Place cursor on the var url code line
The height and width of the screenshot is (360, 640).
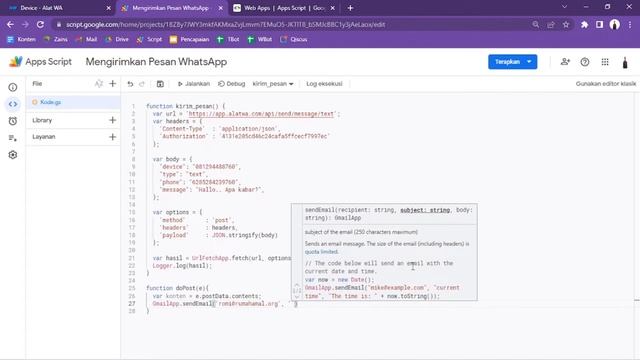pos(246,114)
